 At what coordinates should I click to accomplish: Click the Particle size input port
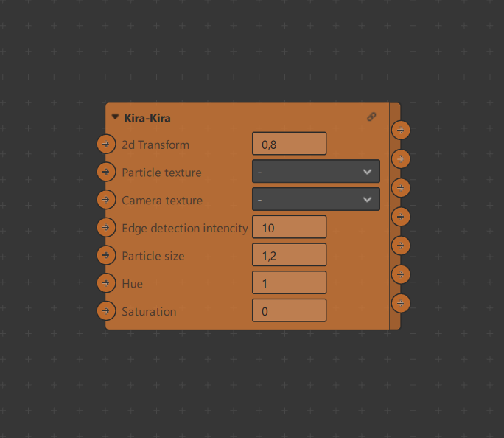(106, 255)
